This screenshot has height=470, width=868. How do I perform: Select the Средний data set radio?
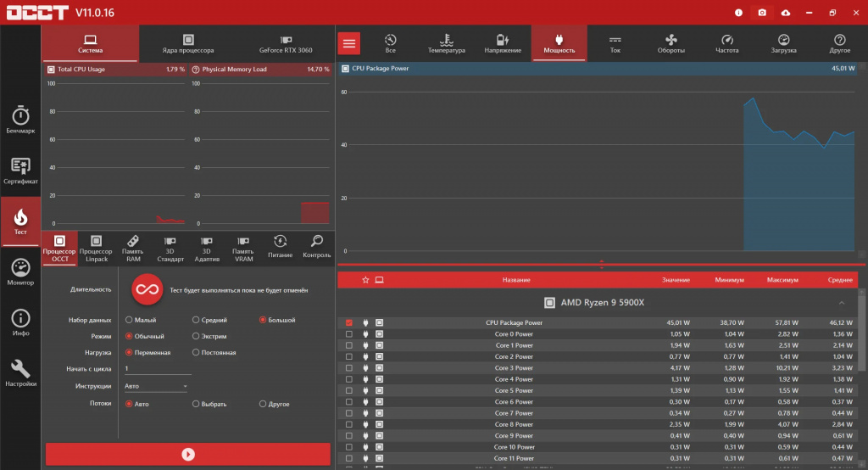point(196,320)
